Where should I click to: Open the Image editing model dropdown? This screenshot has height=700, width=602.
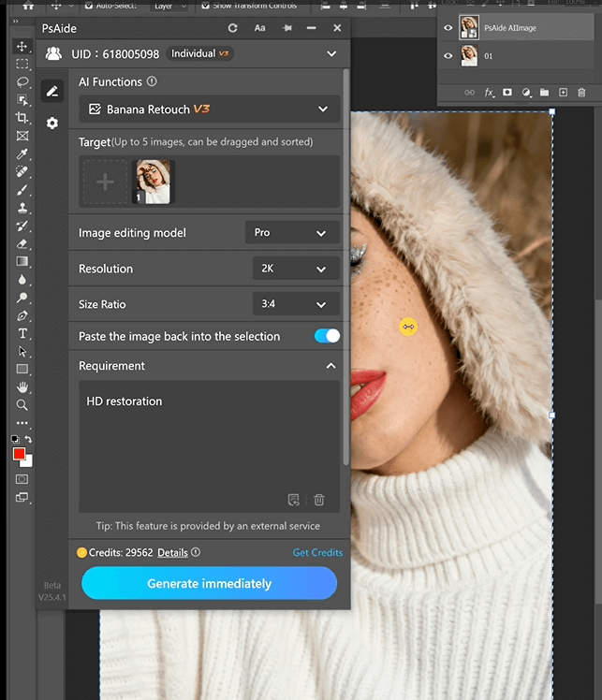(292, 233)
